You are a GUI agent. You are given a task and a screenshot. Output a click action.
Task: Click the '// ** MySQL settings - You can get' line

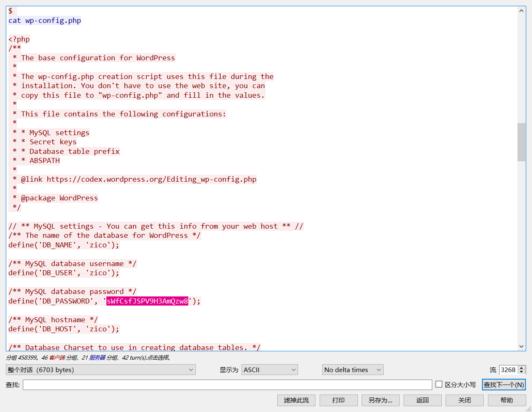coord(156,226)
